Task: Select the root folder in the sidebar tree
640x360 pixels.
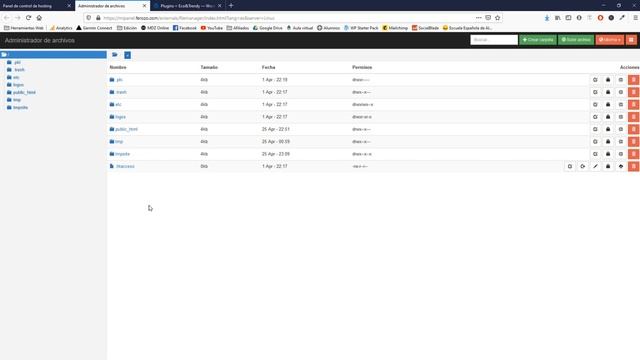Action: tap(53, 54)
